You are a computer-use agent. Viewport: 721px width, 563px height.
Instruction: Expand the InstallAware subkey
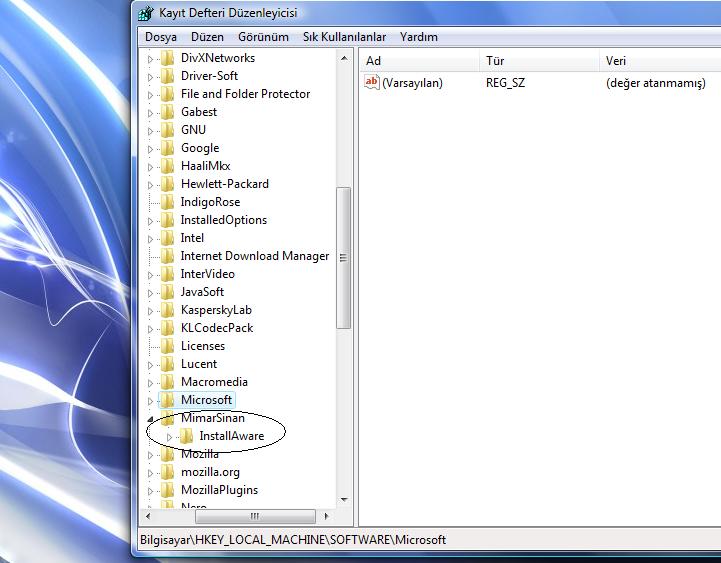pyautogui.click(x=169, y=437)
